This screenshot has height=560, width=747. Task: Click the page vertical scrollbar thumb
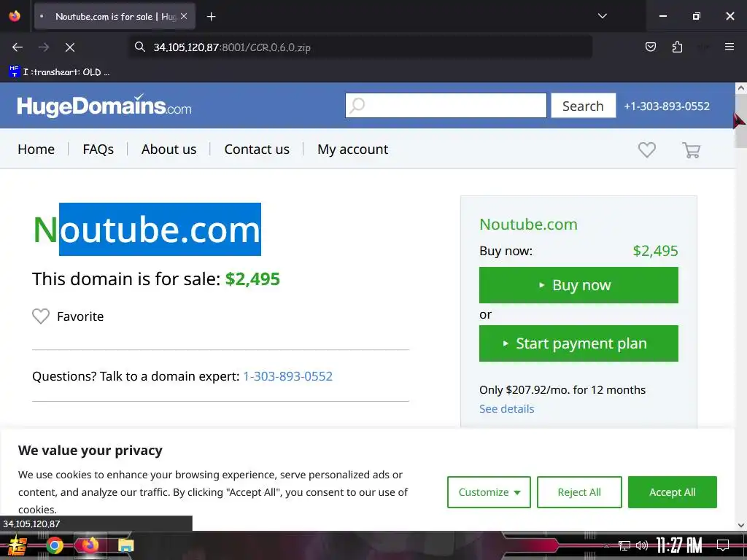pyautogui.click(x=741, y=122)
